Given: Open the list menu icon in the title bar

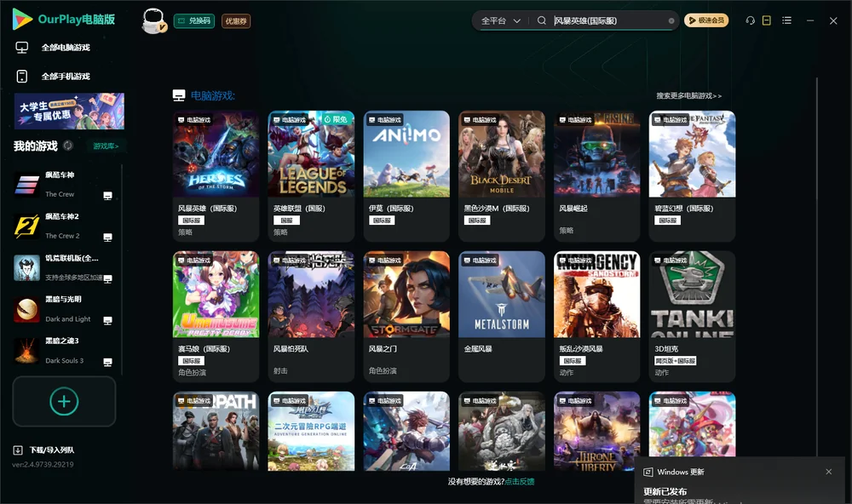Looking at the screenshot, I should tap(786, 20).
